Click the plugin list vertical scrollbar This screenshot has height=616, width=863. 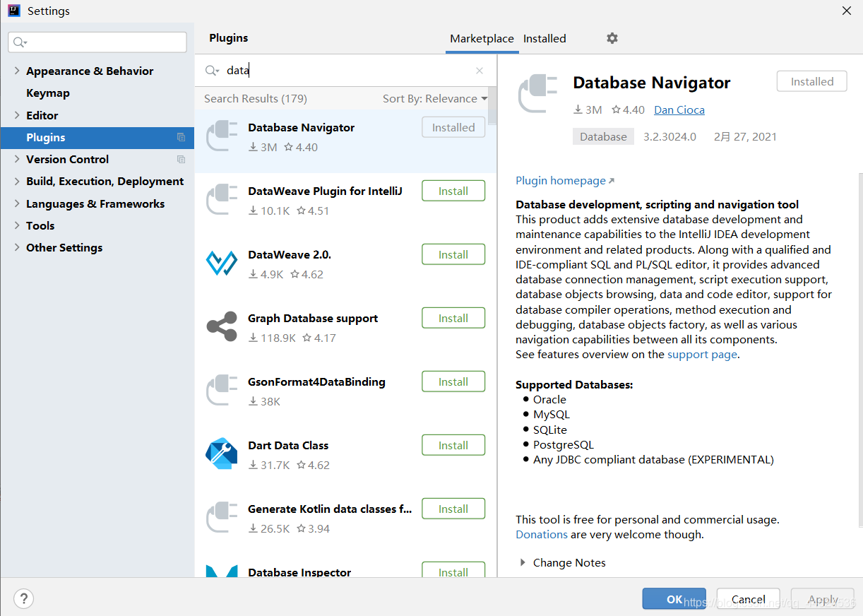point(492,106)
